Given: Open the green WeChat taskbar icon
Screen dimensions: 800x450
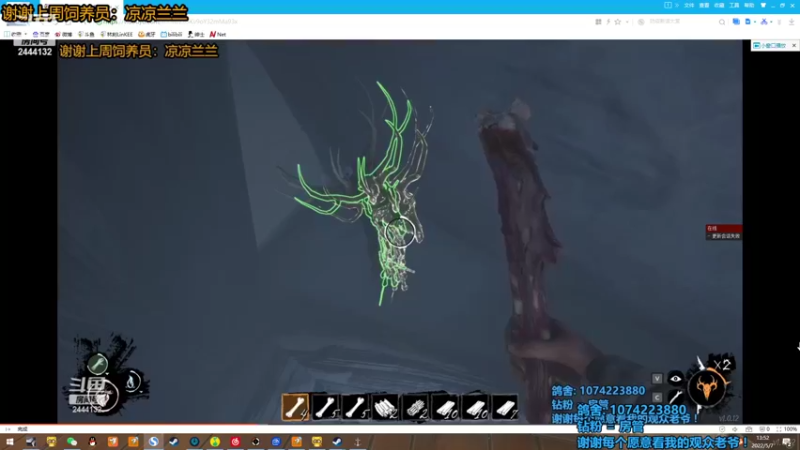Looking at the screenshot, I should point(71,441).
